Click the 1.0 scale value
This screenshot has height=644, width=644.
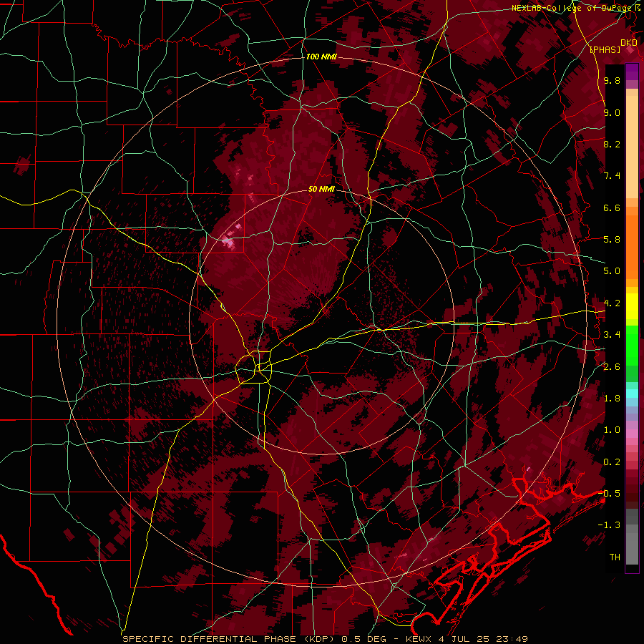(x=612, y=430)
